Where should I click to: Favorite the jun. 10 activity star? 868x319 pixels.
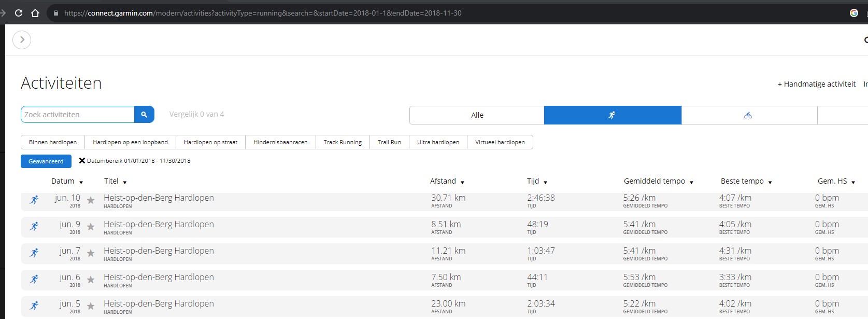(91, 200)
